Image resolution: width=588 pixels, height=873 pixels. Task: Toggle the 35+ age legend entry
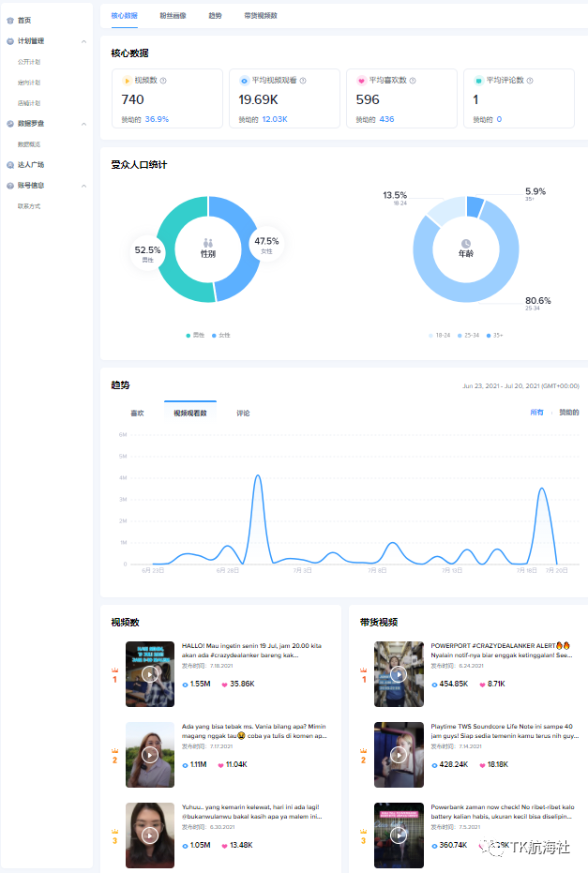pos(494,335)
